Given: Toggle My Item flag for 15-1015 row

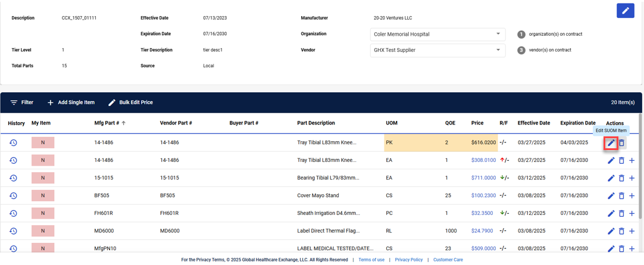Looking at the screenshot, I should (x=43, y=178).
